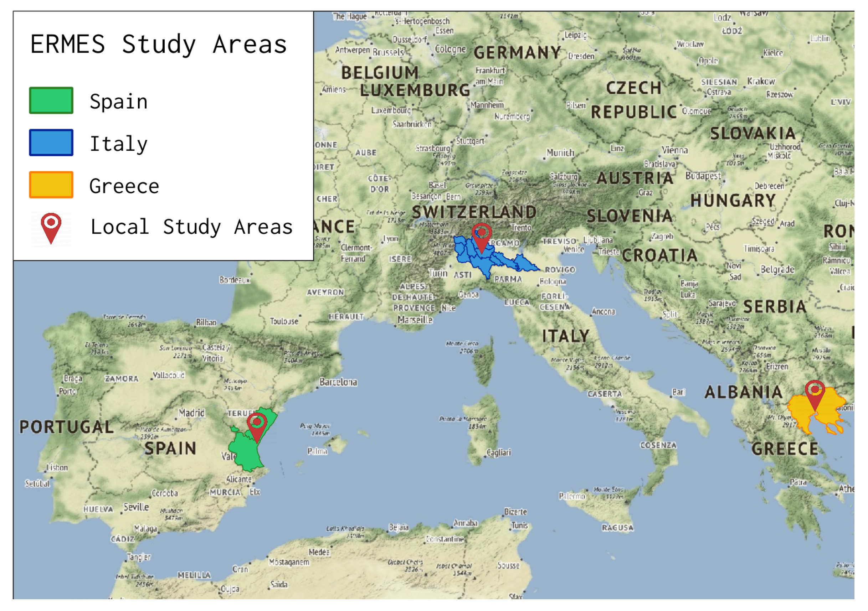
Task: Click the Munich city label
Action: pos(560,152)
